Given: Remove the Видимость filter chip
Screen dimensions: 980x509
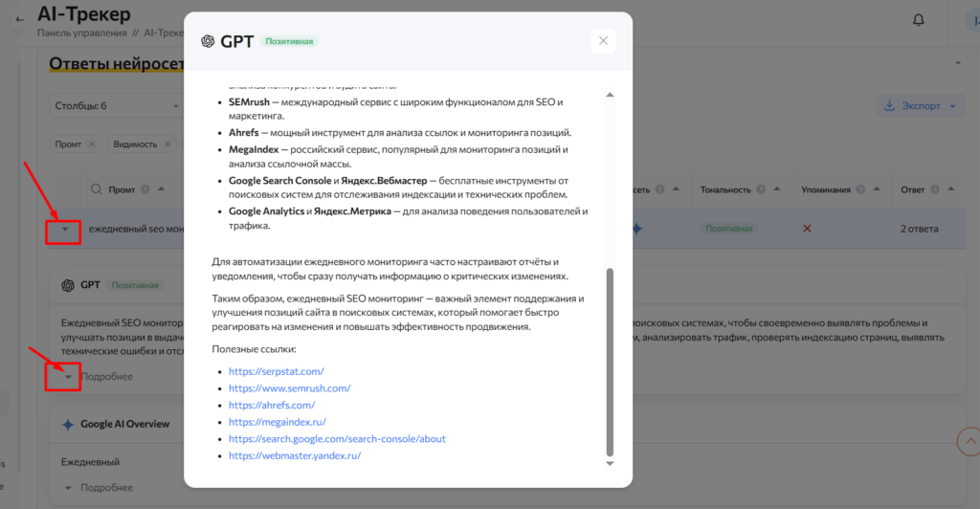Looking at the screenshot, I should click(167, 144).
